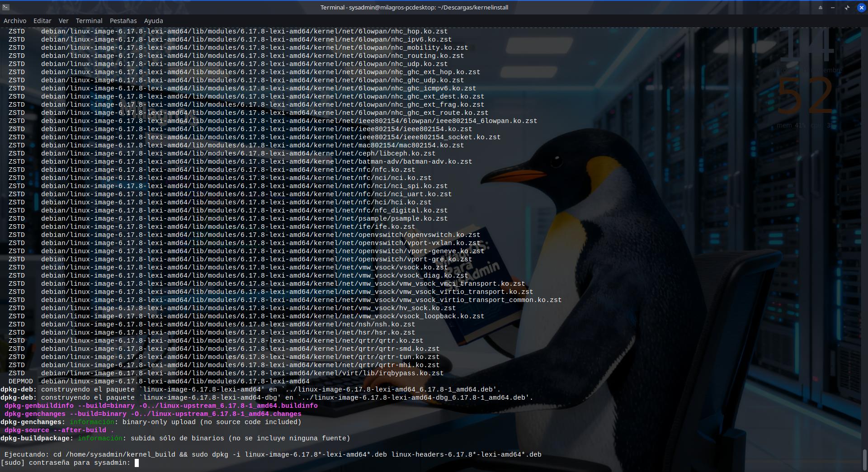Viewport: 868px width, 472px height.
Task: Click 'binary-only upload (no source code included)' line
Action: (151, 422)
